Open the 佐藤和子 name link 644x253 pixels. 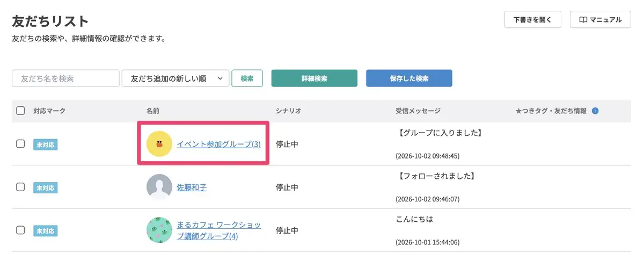(192, 187)
